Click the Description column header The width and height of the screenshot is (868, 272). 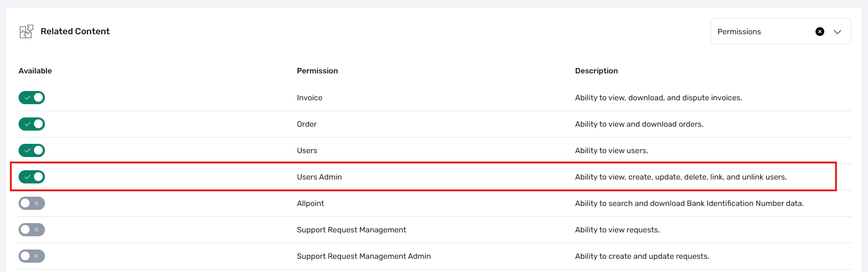pos(596,71)
